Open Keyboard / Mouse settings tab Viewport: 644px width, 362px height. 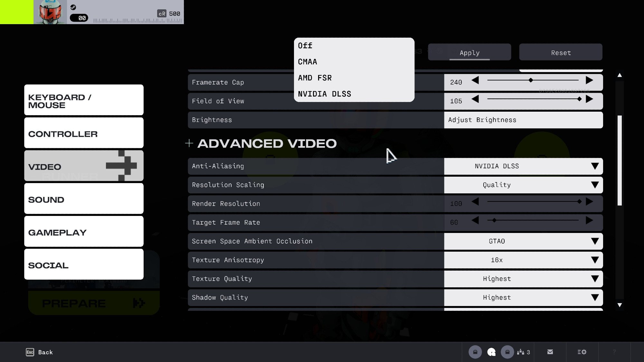point(84,100)
